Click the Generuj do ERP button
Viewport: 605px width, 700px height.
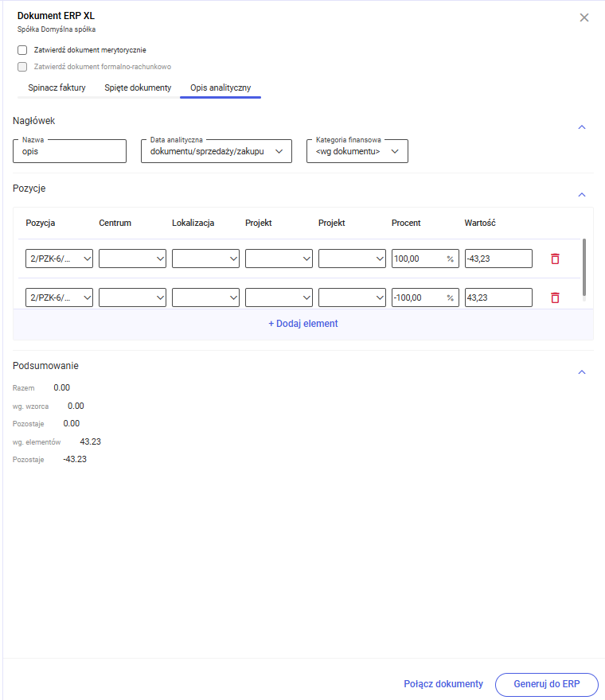546,684
